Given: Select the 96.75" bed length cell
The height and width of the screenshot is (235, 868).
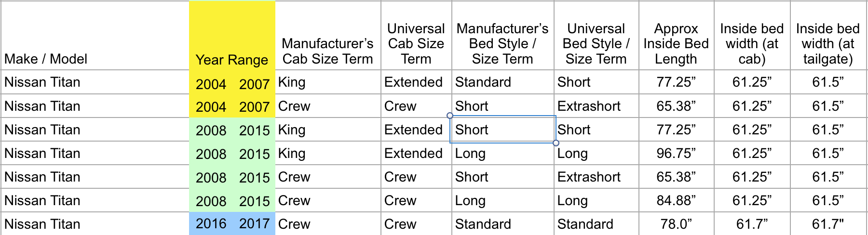Looking at the screenshot, I should pos(676,154).
